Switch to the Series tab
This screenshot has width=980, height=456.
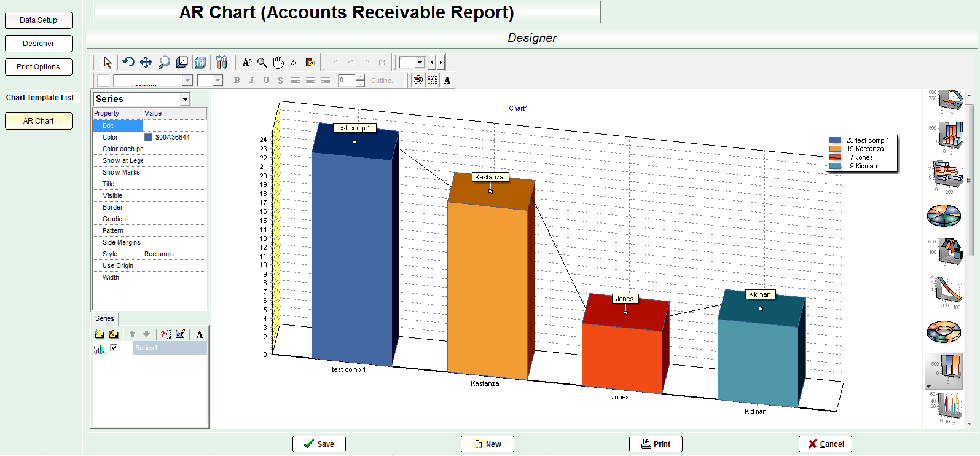104,318
